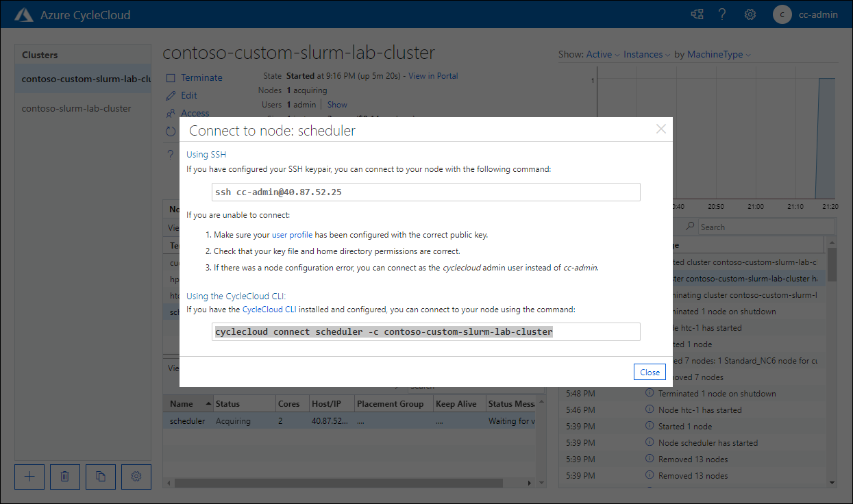Delete the cluster using the trash icon
The height and width of the screenshot is (504, 853).
click(64, 477)
